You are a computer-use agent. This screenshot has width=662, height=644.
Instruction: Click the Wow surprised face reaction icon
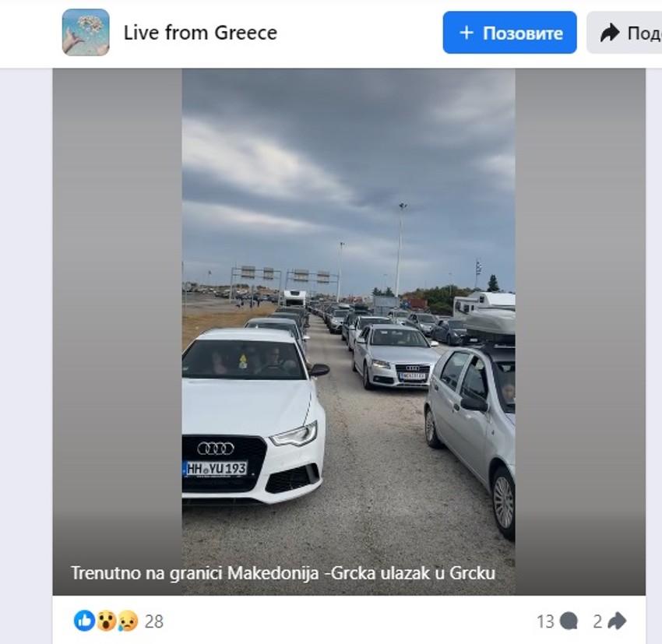coord(107,621)
